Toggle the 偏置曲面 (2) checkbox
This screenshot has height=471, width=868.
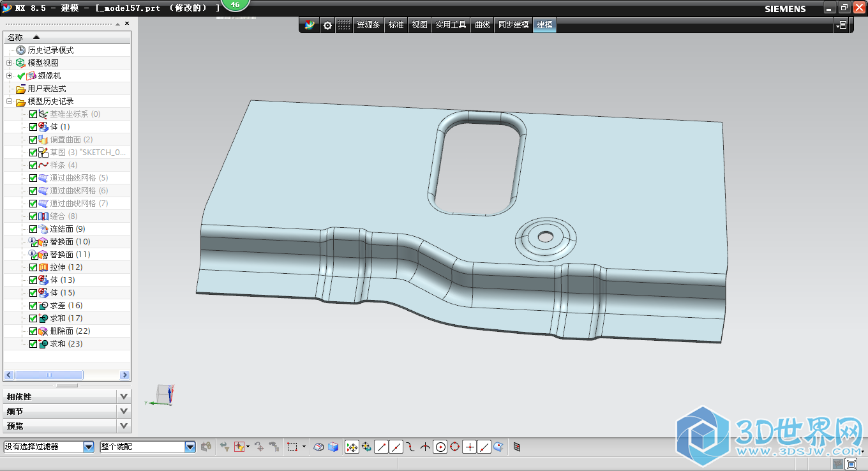33,140
